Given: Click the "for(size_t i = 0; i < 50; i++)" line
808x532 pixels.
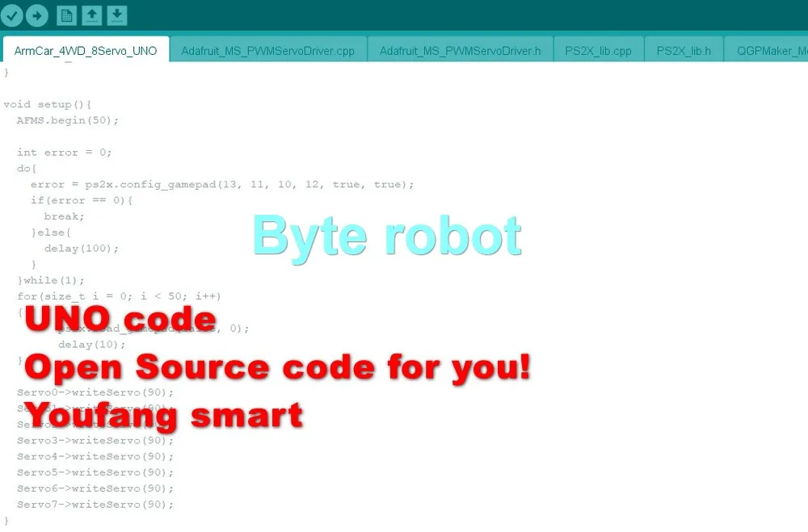Looking at the screenshot, I should pyautogui.click(x=119, y=296).
